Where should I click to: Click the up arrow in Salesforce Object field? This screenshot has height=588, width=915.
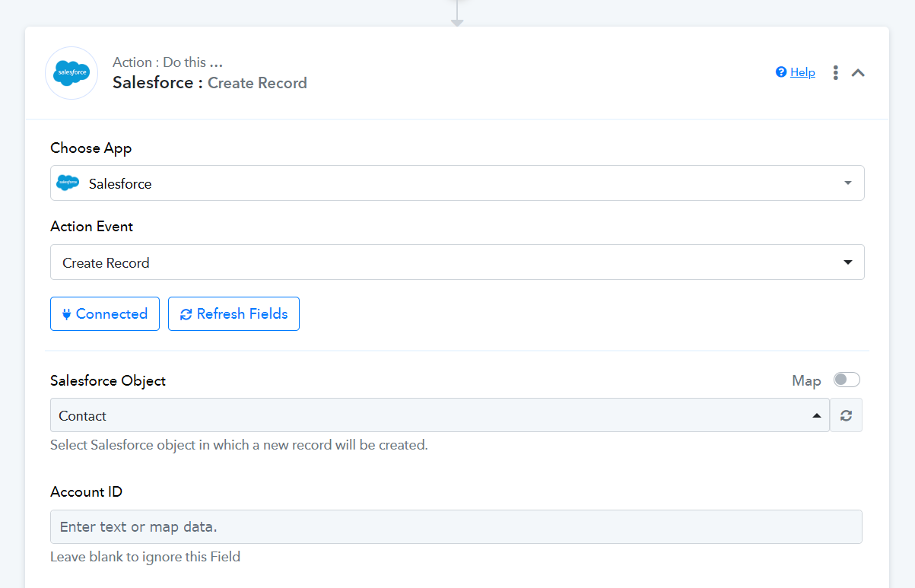[x=816, y=415]
